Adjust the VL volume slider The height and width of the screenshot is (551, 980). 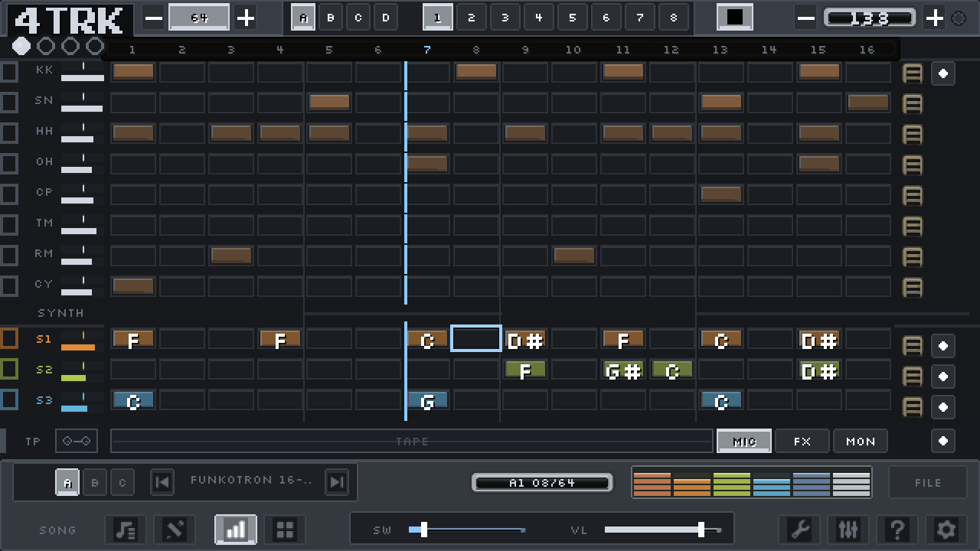[x=663, y=530]
